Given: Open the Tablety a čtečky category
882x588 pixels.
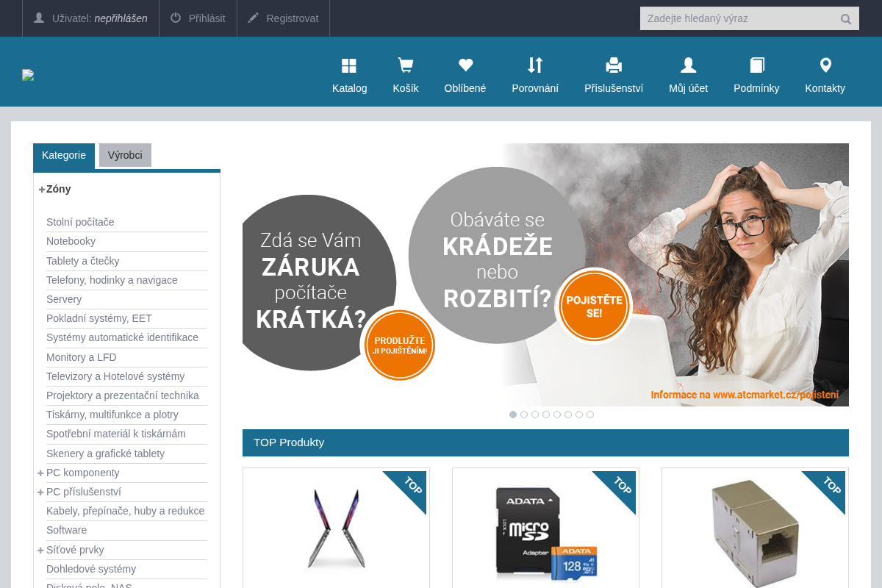Looking at the screenshot, I should (x=82, y=261).
